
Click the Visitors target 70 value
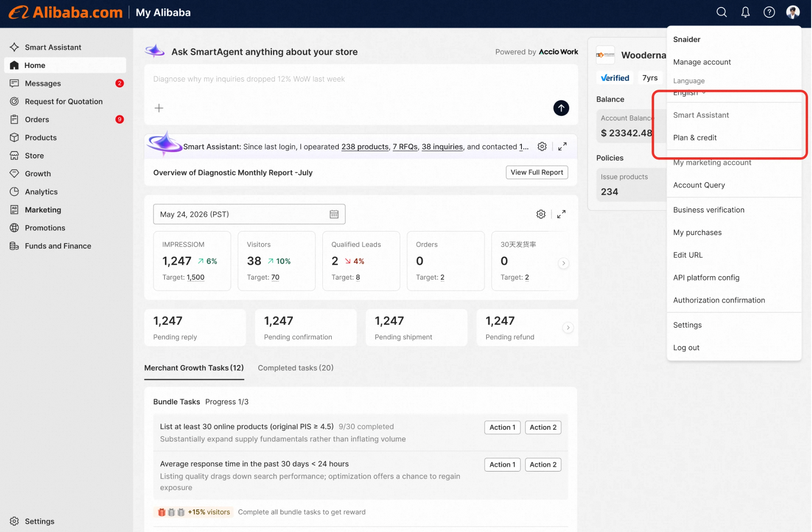point(276,277)
